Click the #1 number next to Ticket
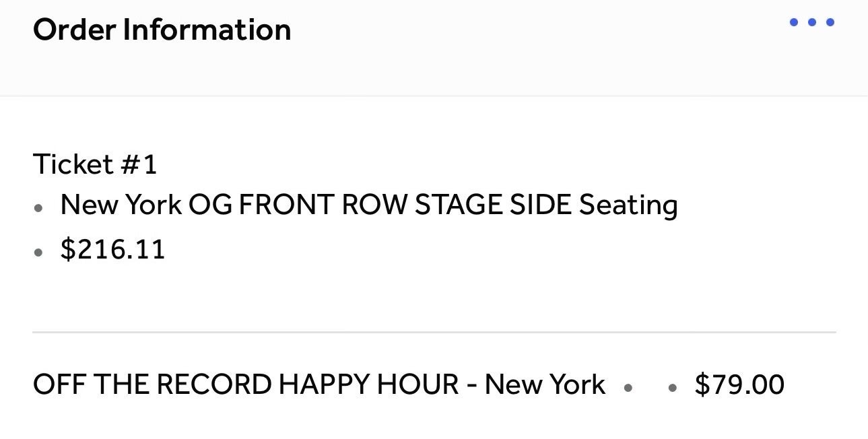868x439 pixels. [139, 164]
